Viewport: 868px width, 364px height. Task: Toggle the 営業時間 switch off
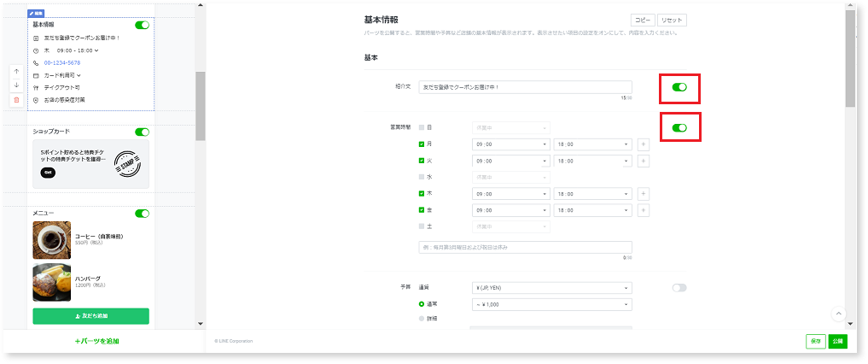pyautogui.click(x=679, y=128)
